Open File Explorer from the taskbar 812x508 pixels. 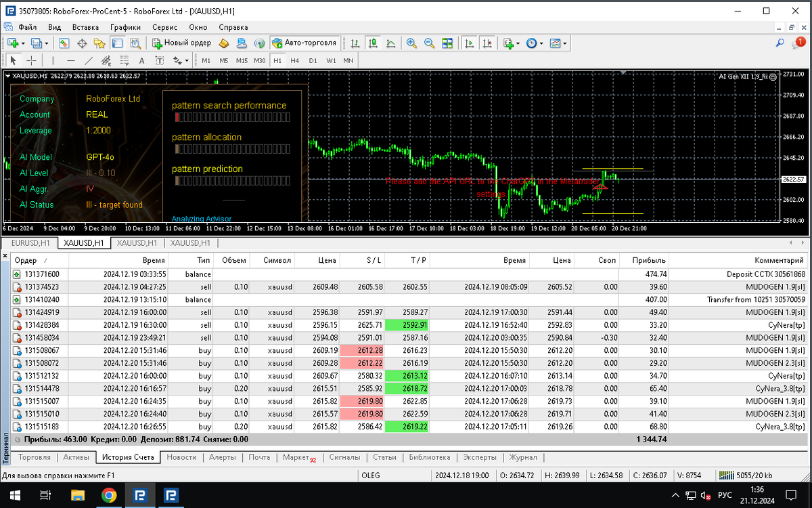(x=78, y=495)
